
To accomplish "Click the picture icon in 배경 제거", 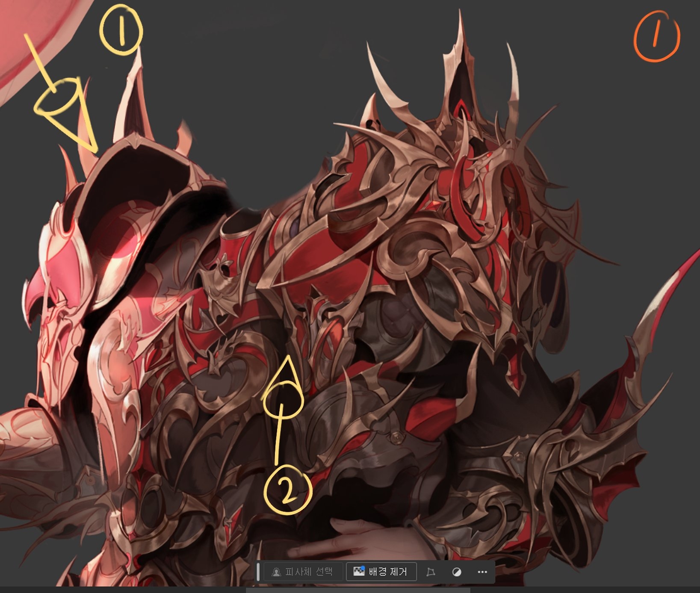I will coord(359,571).
